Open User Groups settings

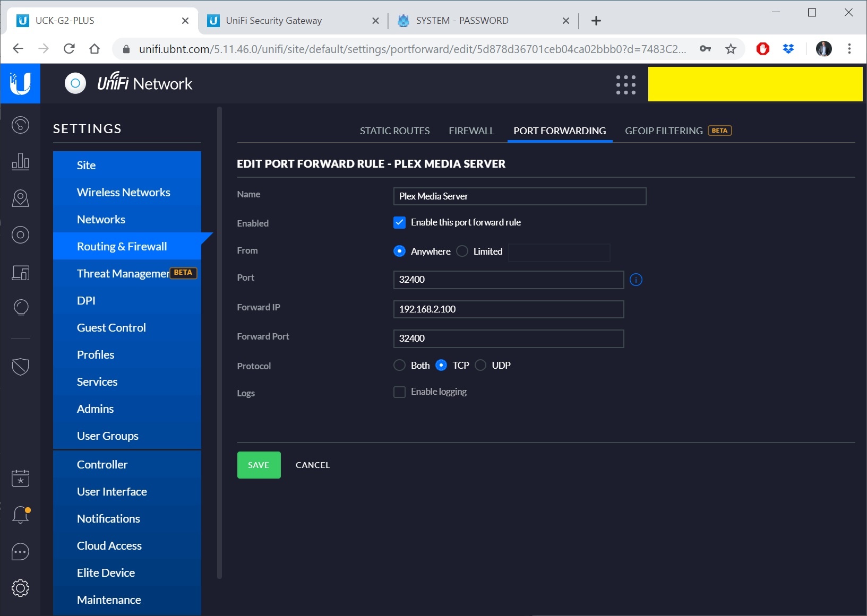[x=127, y=436]
